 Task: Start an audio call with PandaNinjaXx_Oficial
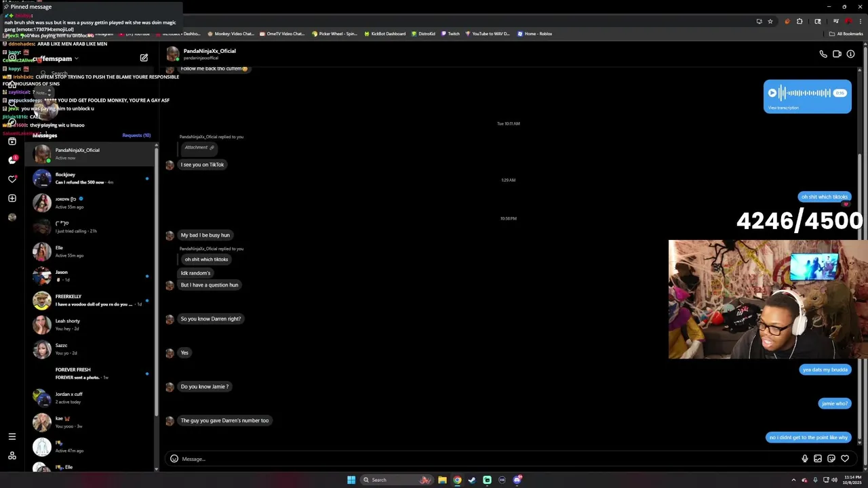[823, 54]
